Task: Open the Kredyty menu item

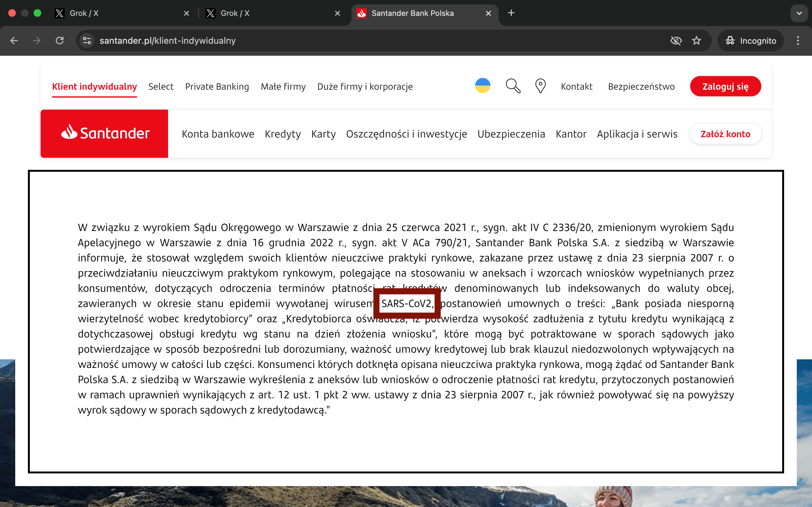Action: 283,134
